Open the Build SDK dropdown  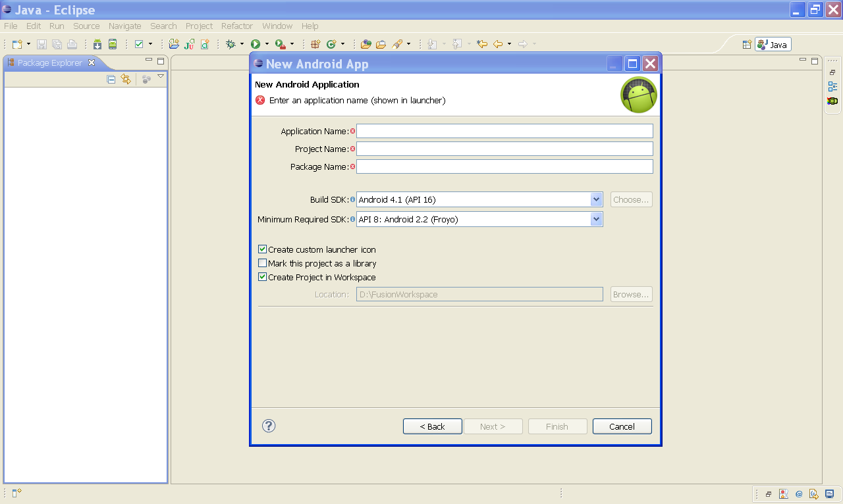tap(597, 199)
